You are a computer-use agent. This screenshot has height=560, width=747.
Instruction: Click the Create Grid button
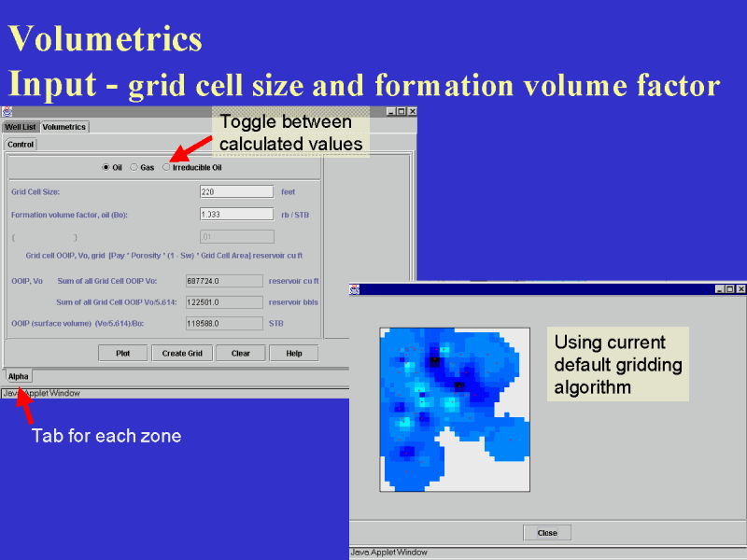(x=182, y=354)
